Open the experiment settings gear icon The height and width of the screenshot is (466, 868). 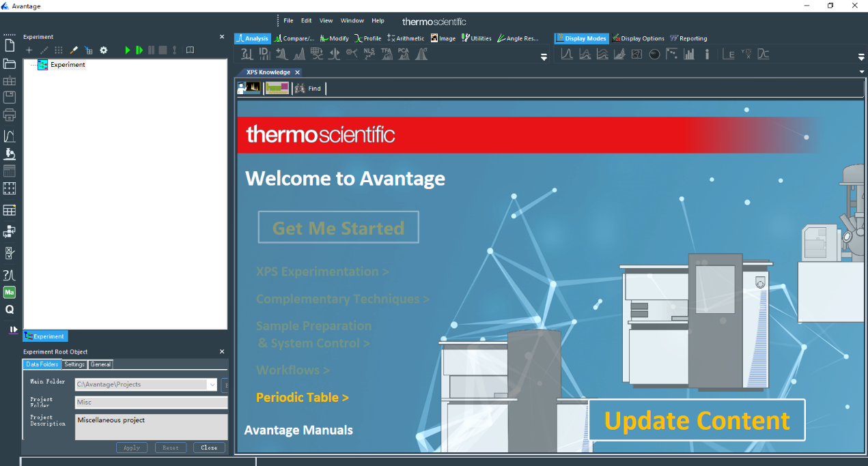(104, 50)
